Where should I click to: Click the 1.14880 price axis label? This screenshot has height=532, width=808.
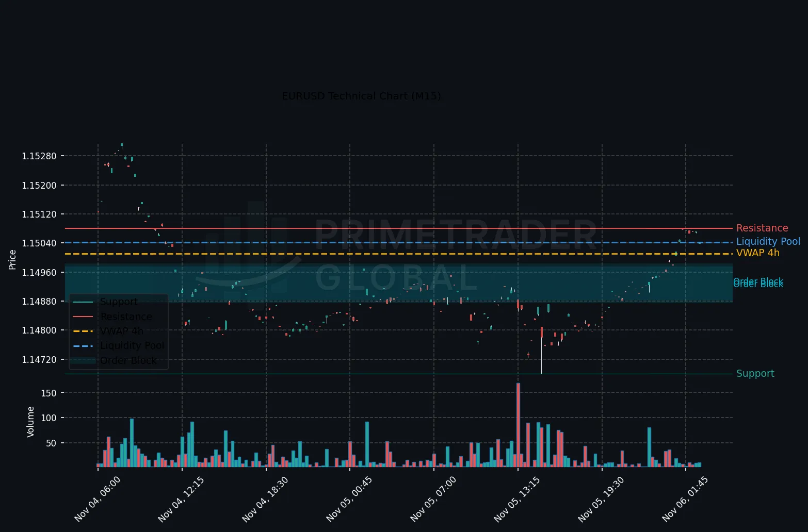[39, 301]
